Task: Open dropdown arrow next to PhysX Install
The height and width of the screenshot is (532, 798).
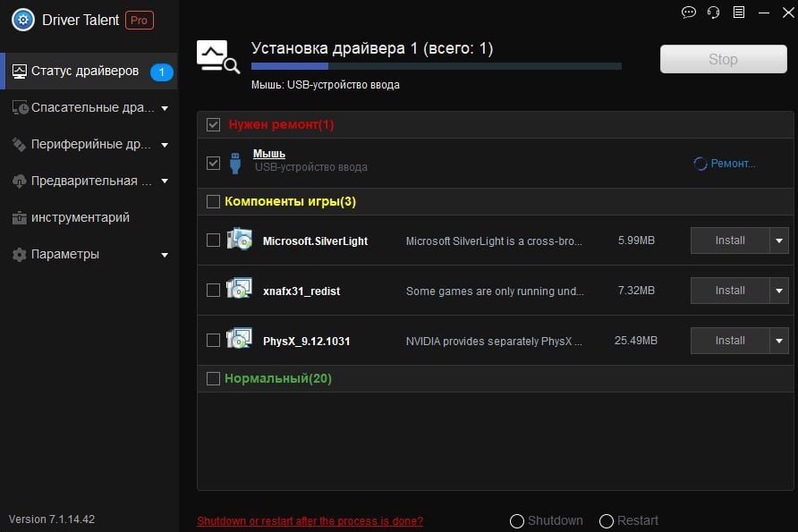Action: point(779,341)
